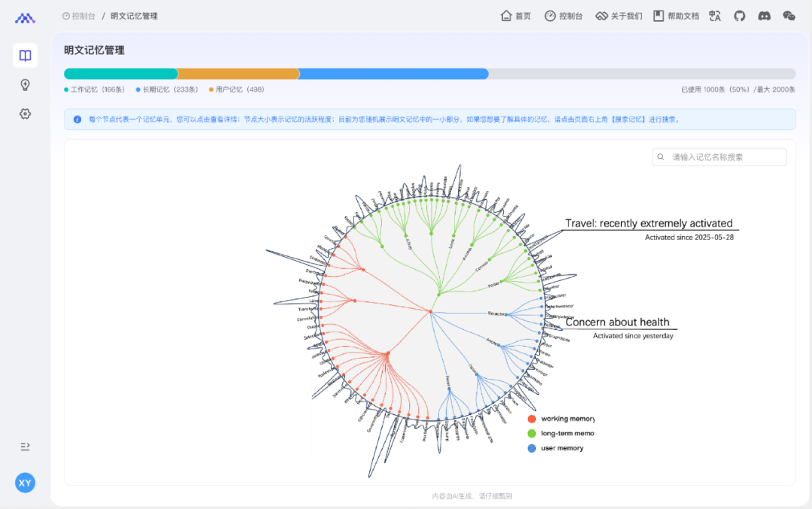812x509 pixels.
Task: Click the GitHub icon in the top bar
Action: (740, 16)
